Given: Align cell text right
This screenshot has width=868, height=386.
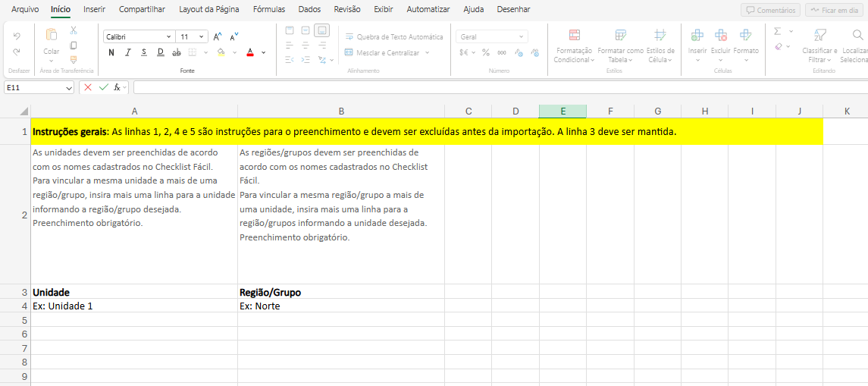Looking at the screenshot, I should click(x=323, y=45).
